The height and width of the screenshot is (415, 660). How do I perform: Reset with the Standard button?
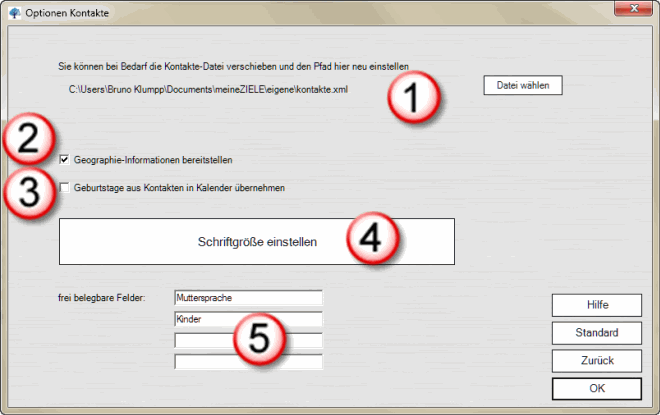595,333
